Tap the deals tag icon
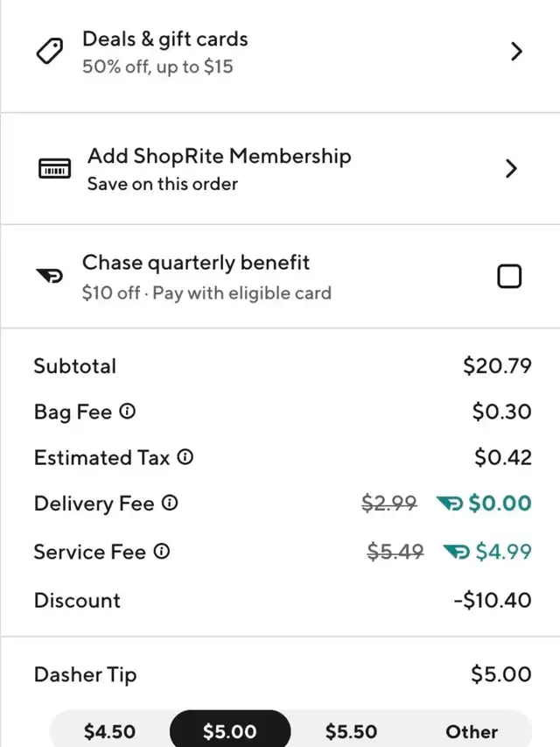Image resolution: width=560 pixels, height=747 pixels. tap(49, 52)
